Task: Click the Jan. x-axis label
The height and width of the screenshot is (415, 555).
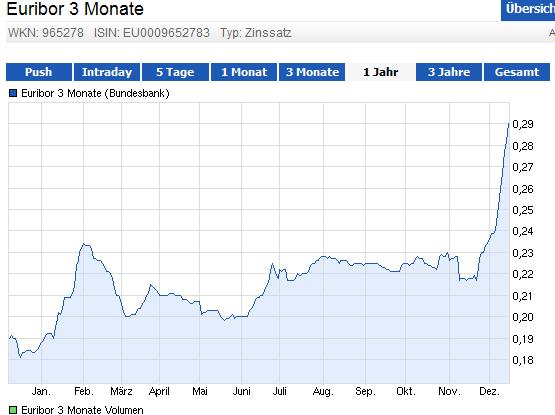Action: pyautogui.click(x=41, y=391)
